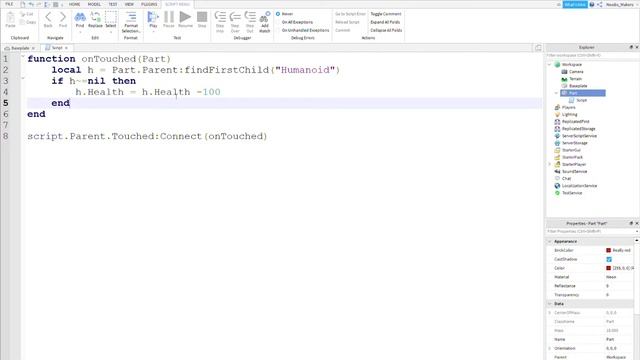The image size is (640, 360).
Task: Toggle the CastShadow checkbox
Action: 609,259
